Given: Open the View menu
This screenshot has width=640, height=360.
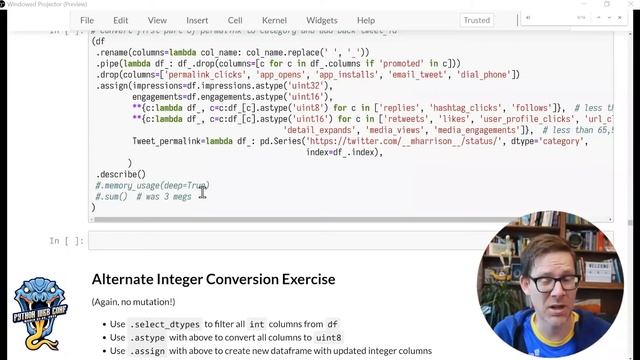Looking at the screenshot, I should pyautogui.click(x=157, y=20).
